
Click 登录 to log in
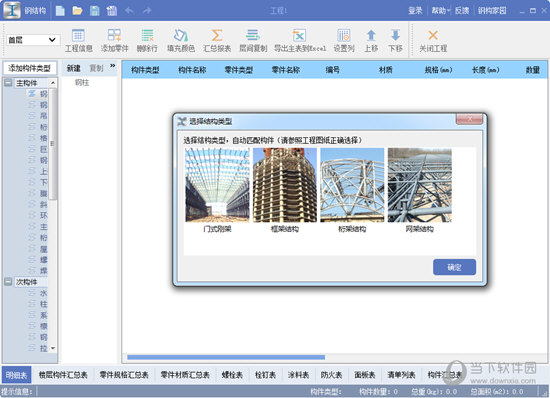pos(415,11)
